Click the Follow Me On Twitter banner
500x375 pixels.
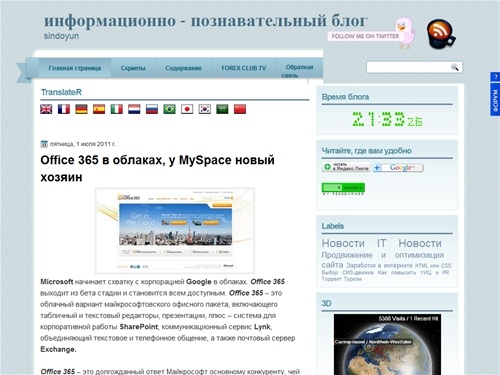coord(365,36)
